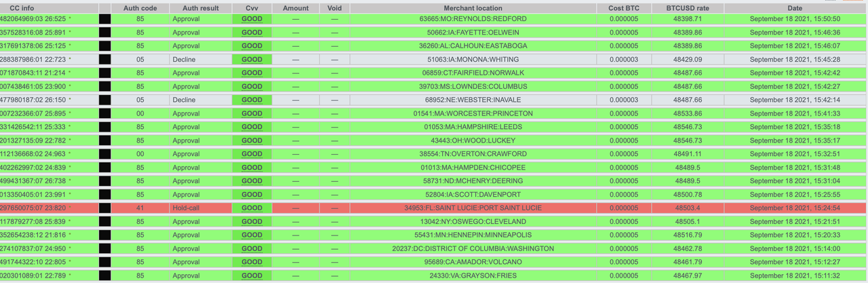Viewport: 868px width, 283px height.
Task: Click Cost BTC 0.000003 in MONONA:WHITING row
Action: coord(623,60)
